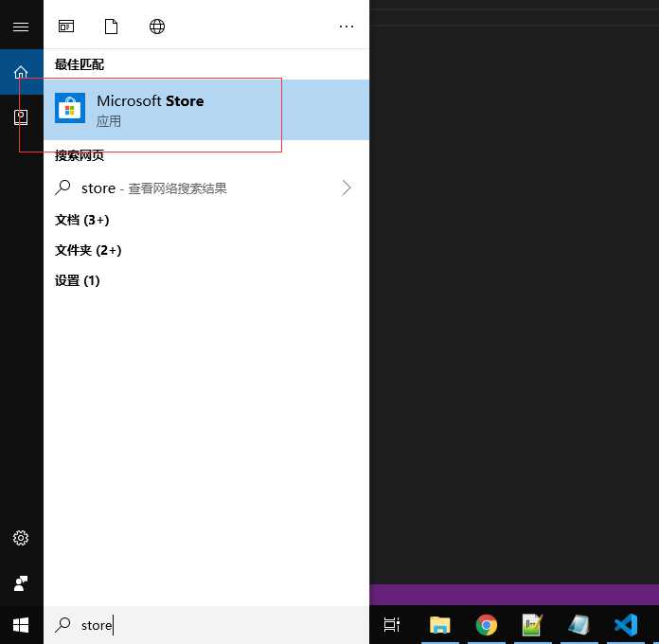The image size is (659, 644).
Task: Launch Microsoft Store from best match
Action: click(x=206, y=110)
